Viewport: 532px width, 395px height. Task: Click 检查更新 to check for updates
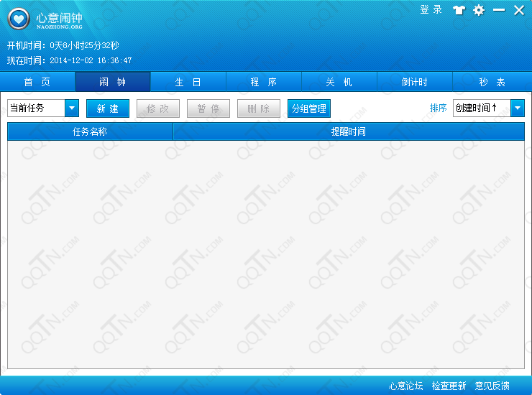(449, 386)
